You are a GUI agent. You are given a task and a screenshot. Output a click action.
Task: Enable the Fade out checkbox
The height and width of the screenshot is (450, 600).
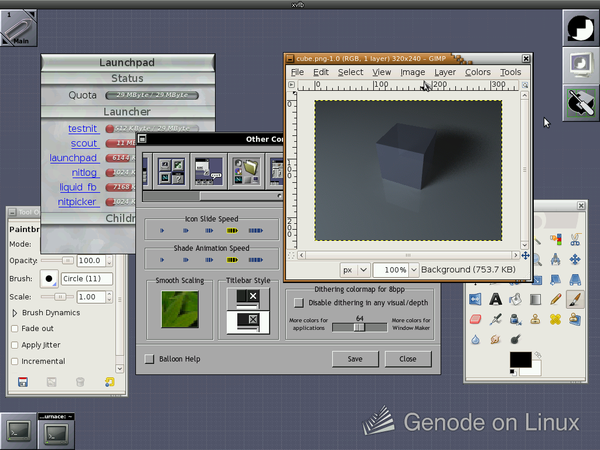tap(15, 328)
